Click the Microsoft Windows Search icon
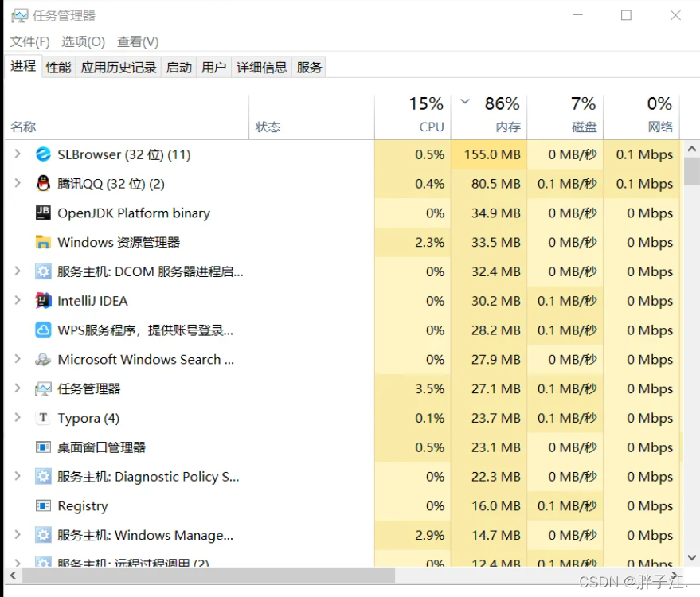The width and height of the screenshot is (700, 597). click(x=43, y=359)
